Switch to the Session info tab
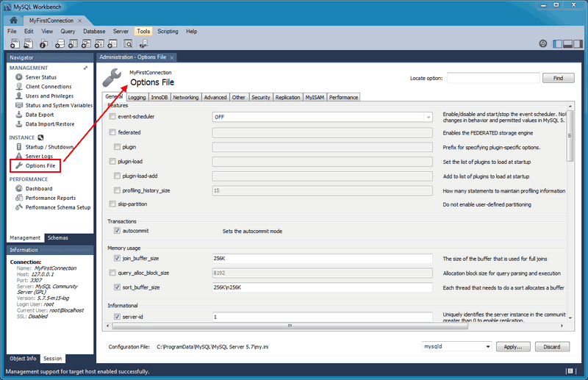Viewport: 588px width, 380px height. point(52,359)
